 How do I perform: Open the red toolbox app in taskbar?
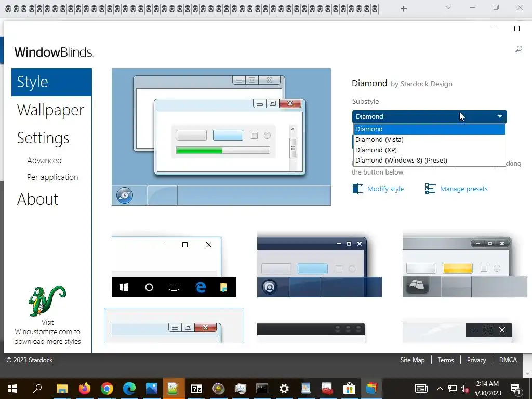(327, 389)
